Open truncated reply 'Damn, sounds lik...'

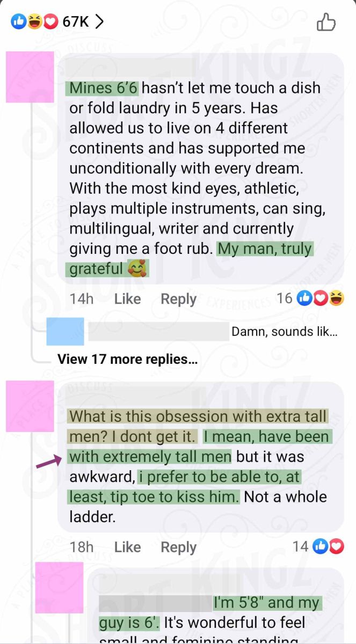tap(285, 332)
